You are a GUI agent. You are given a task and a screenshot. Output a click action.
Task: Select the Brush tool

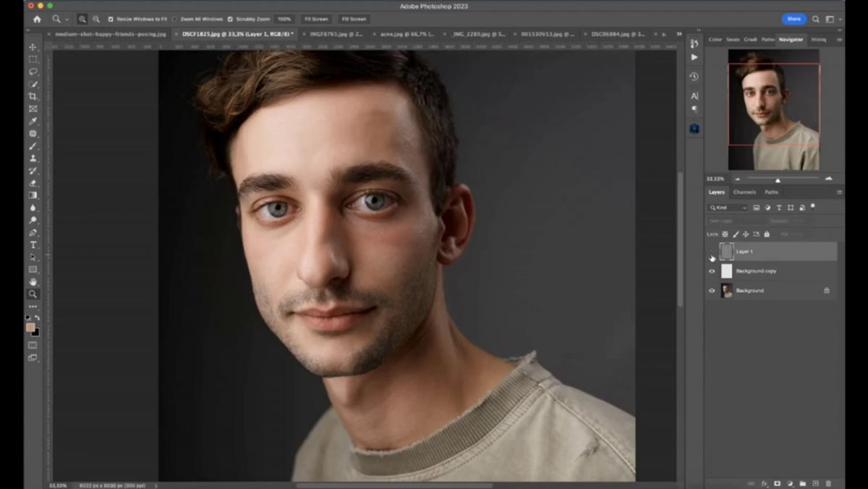coord(33,145)
